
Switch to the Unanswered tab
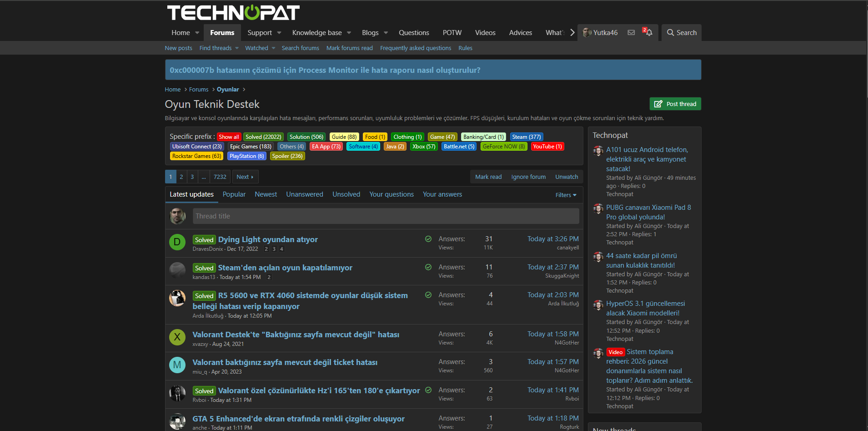click(x=305, y=194)
